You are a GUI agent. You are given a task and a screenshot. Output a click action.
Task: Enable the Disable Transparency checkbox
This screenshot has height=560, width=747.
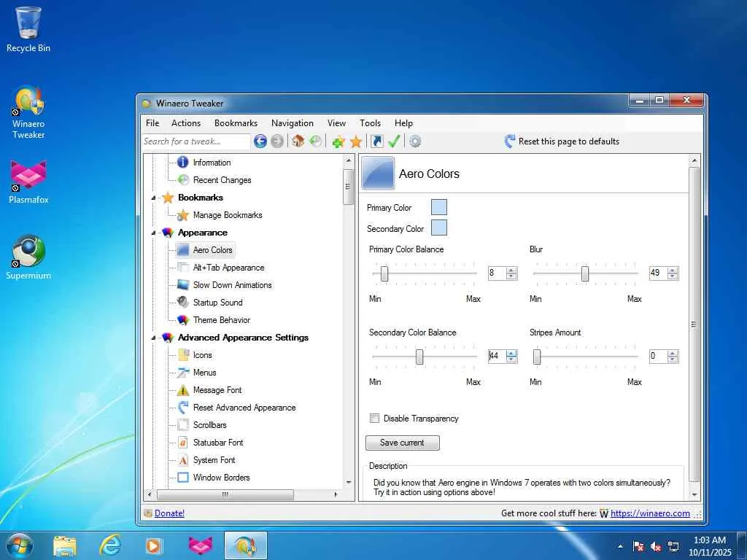click(375, 419)
